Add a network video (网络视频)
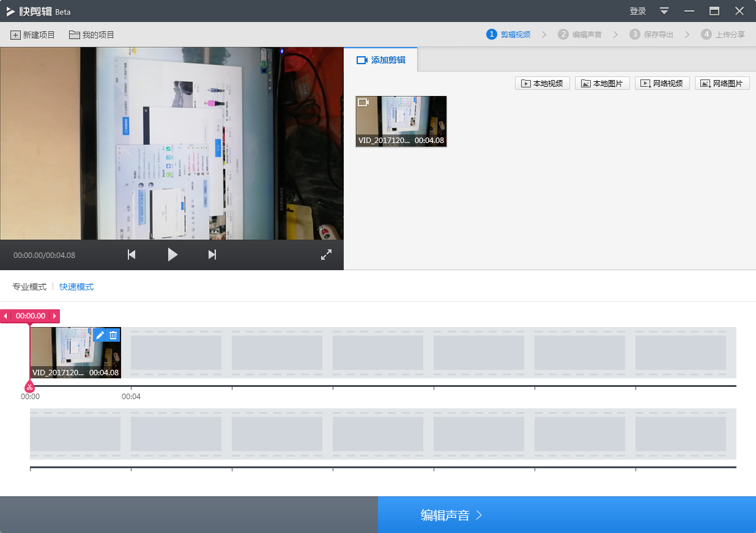The image size is (756, 533). tap(662, 83)
